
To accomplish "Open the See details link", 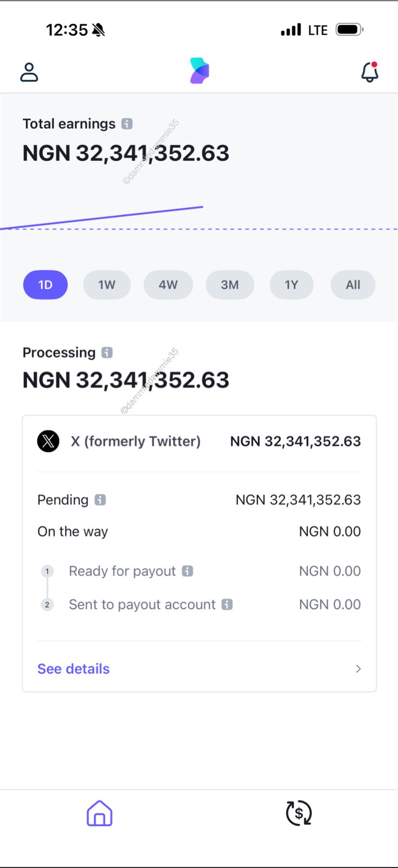I will tap(74, 669).
